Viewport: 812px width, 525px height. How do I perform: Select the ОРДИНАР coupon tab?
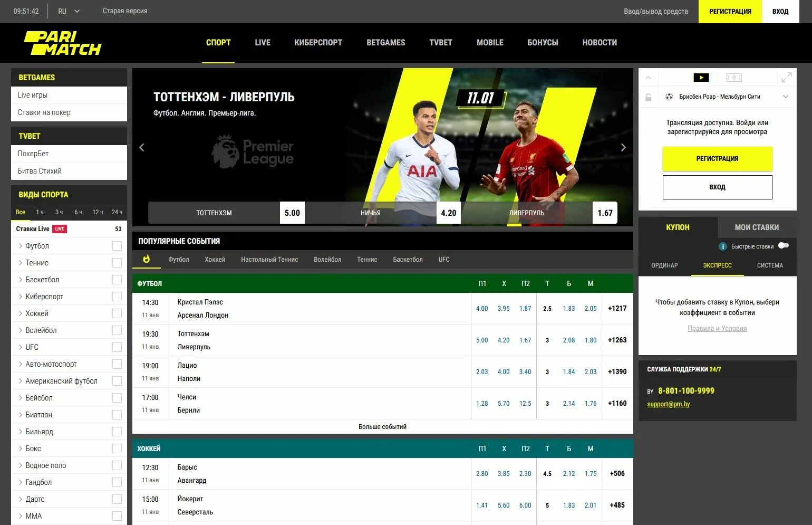(x=664, y=265)
